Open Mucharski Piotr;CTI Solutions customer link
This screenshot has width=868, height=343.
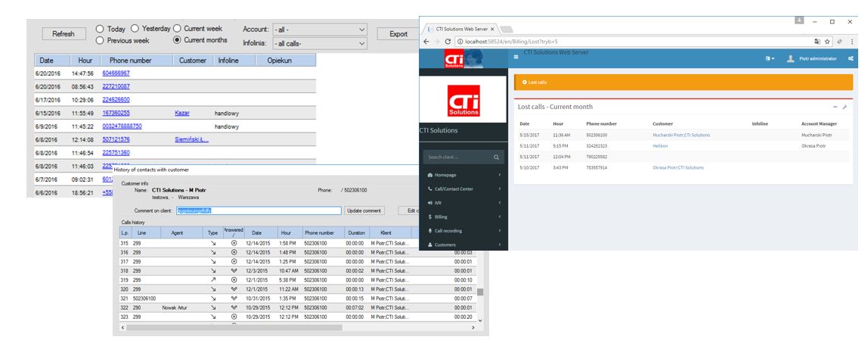[x=681, y=136]
